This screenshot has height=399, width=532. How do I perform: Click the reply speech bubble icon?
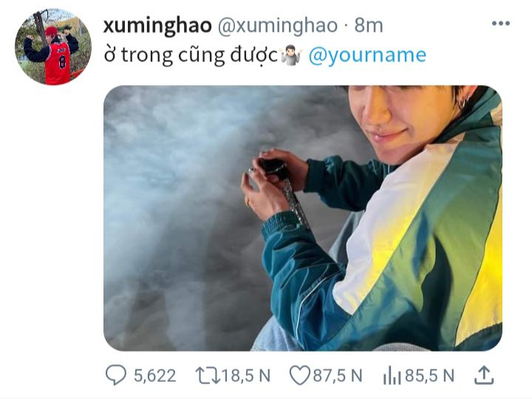pyautogui.click(x=116, y=375)
